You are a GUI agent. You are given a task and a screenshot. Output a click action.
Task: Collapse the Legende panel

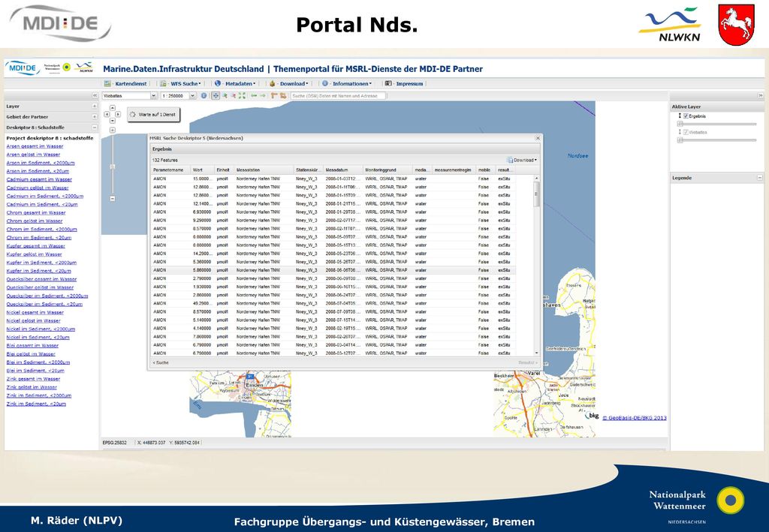(x=760, y=178)
